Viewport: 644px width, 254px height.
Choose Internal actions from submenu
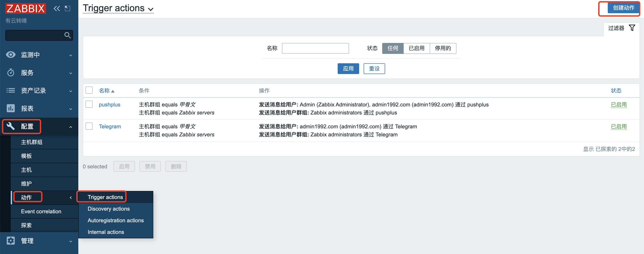106,232
